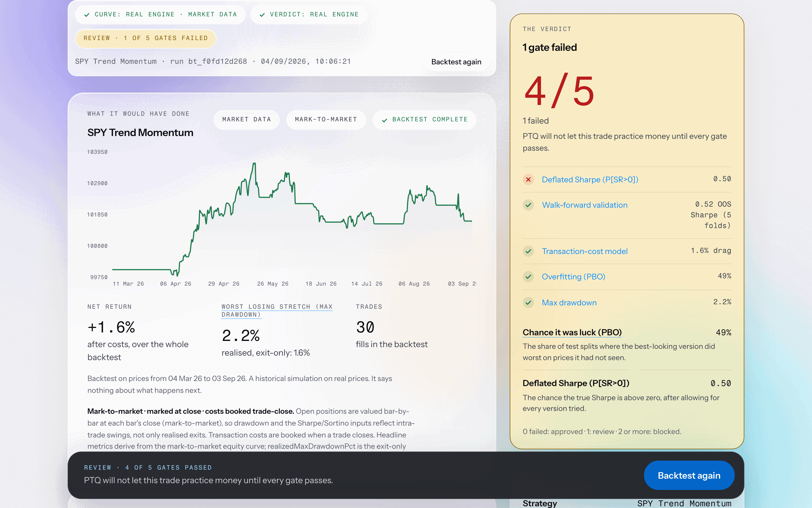Click the green check beside Max drawdown
812x508 pixels.
[528, 303]
